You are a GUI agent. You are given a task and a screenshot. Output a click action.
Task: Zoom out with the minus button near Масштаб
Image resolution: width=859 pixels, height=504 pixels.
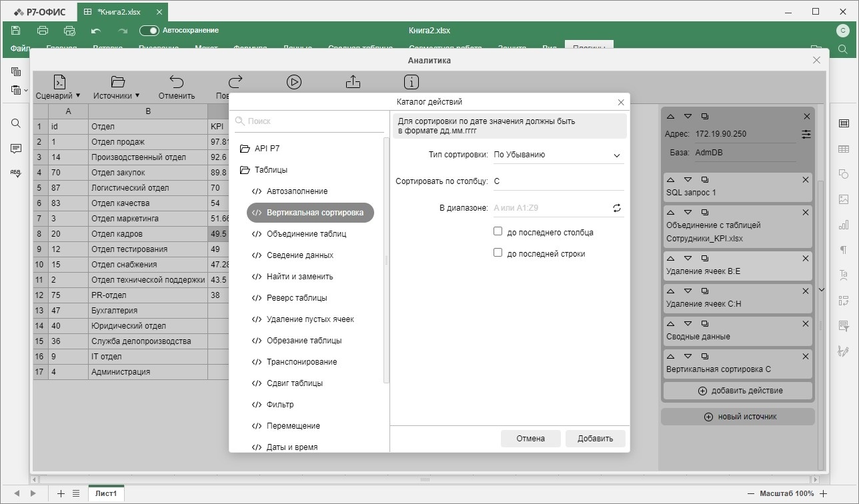click(x=751, y=494)
